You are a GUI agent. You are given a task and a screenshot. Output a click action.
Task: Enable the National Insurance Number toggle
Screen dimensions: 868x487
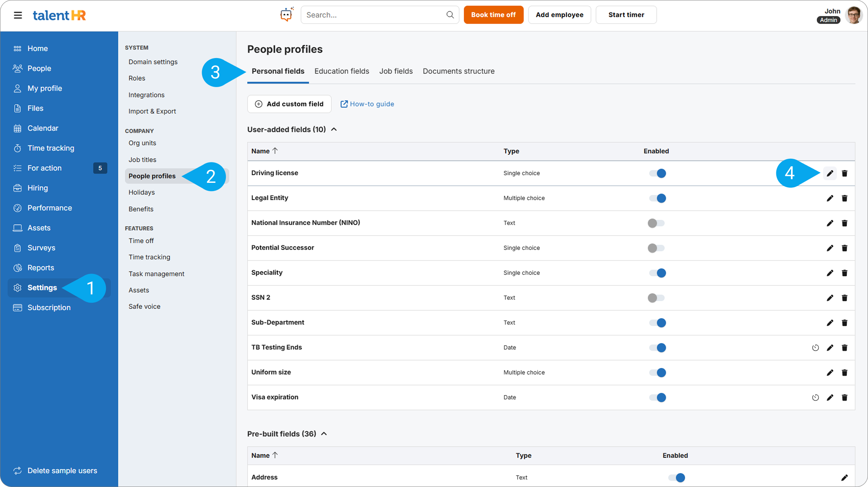[x=656, y=223]
